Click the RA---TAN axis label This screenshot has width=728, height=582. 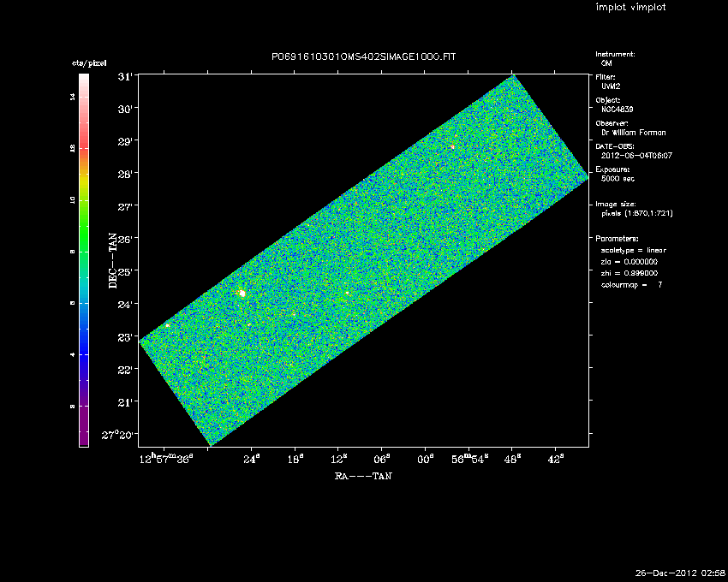(x=363, y=476)
